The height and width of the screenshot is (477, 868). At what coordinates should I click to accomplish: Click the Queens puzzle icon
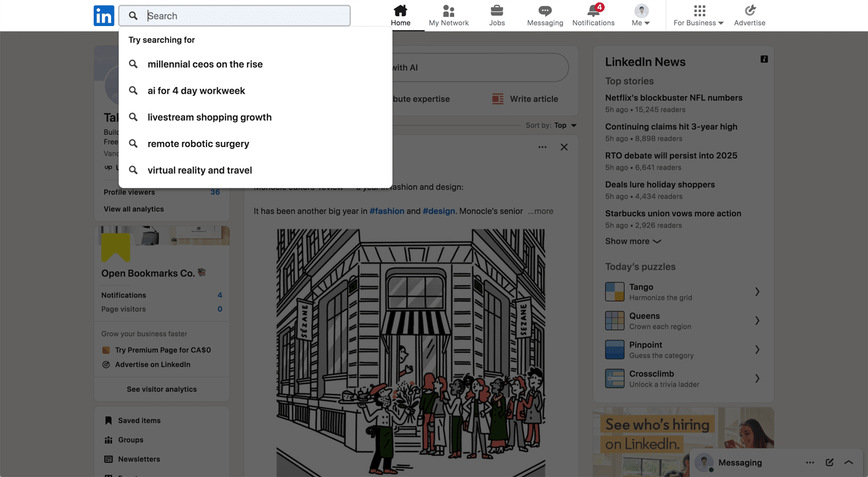(x=615, y=321)
